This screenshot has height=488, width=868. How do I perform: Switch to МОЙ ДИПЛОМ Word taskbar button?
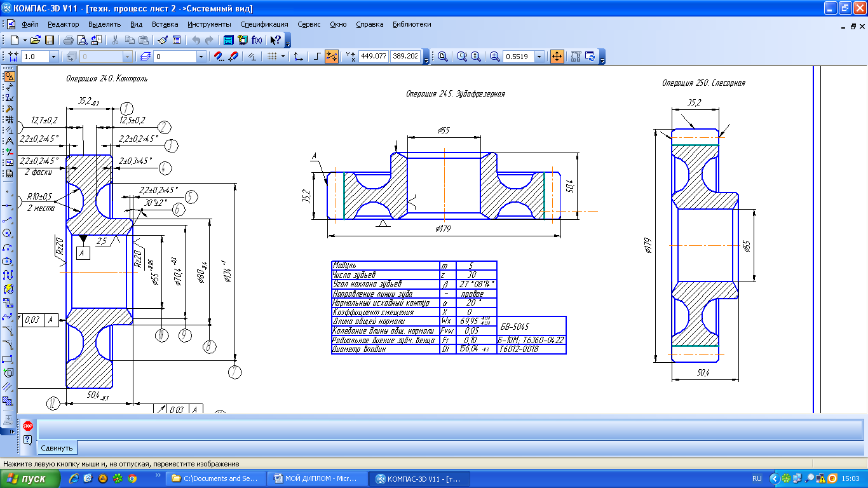pos(318,478)
